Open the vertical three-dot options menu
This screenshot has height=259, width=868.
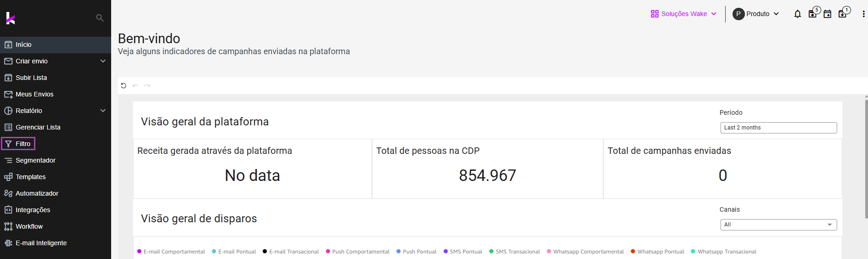863,14
